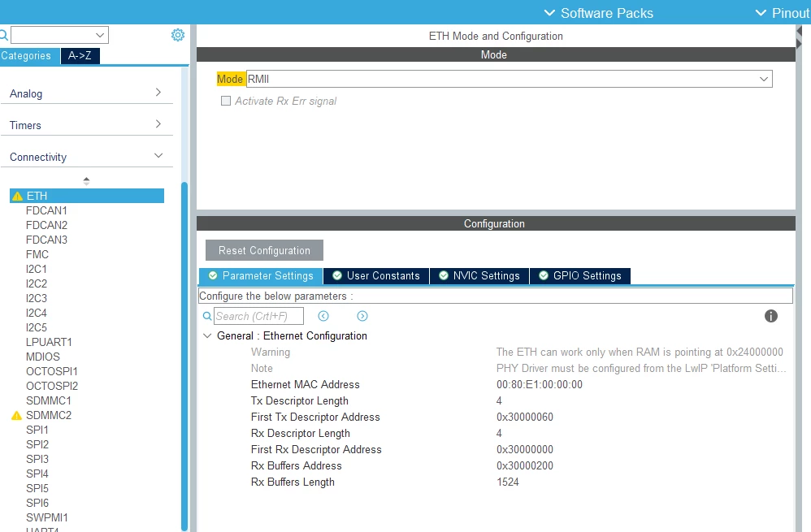
Task: Select SDMMC1 in the peripheral list
Action: (49, 400)
